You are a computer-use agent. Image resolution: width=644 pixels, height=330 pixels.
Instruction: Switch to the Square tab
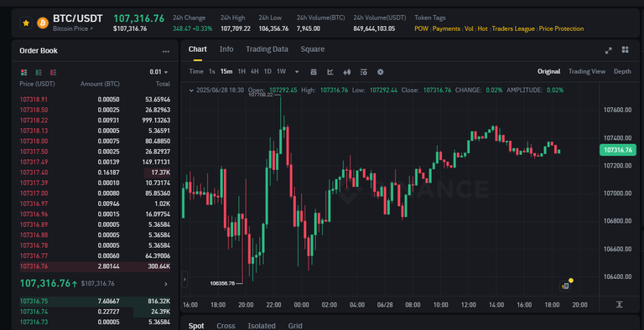pos(313,49)
